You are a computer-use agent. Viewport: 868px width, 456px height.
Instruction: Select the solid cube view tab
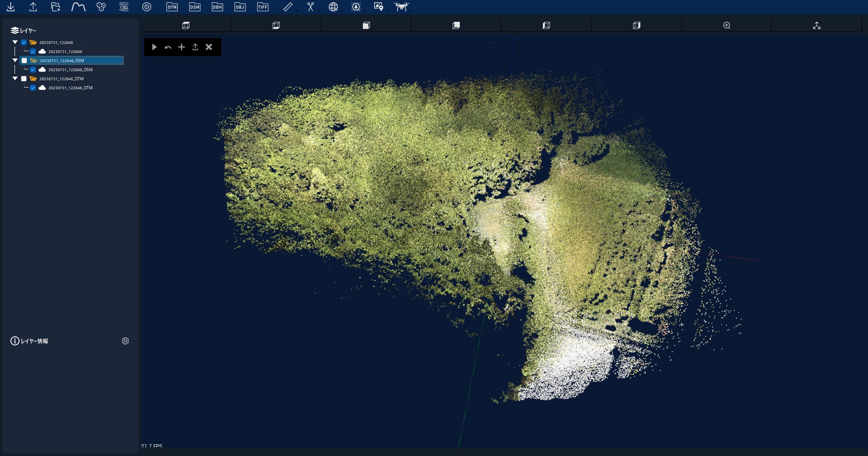pos(366,25)
